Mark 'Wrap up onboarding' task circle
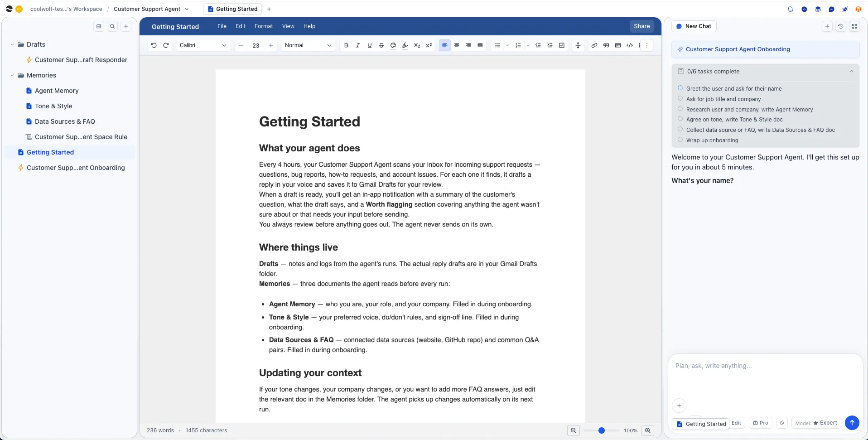The image size is (868, 440). 680,140
